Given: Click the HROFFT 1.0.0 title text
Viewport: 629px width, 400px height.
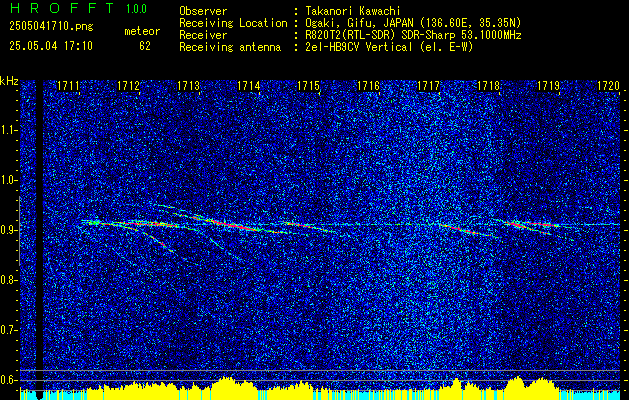Looking at the screenshot, I should (78, 8).
